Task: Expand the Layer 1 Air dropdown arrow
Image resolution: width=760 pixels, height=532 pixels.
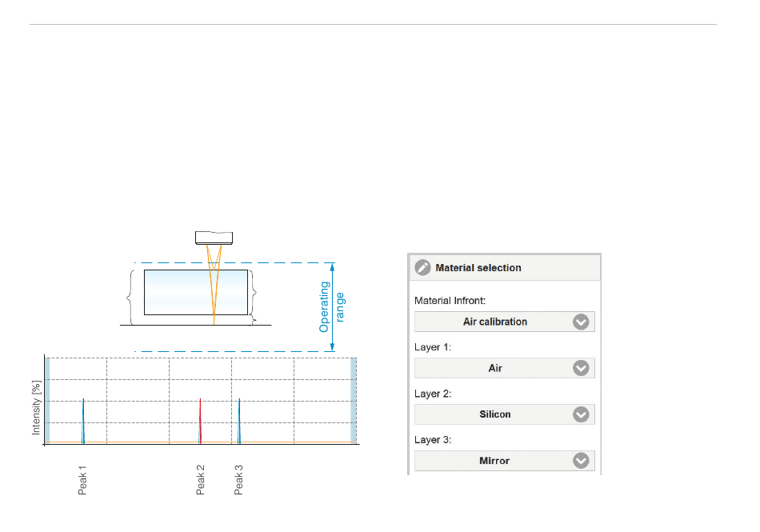Action: (581, 368)
